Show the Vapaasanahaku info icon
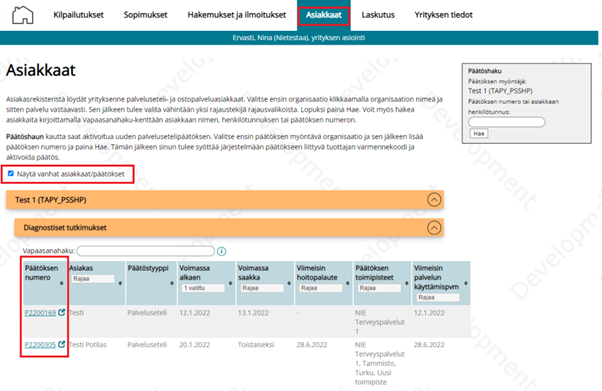 222,251
